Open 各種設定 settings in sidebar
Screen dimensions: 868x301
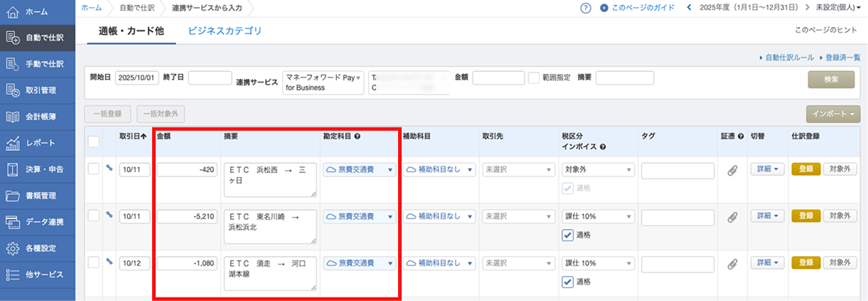(x=37, y=248)
